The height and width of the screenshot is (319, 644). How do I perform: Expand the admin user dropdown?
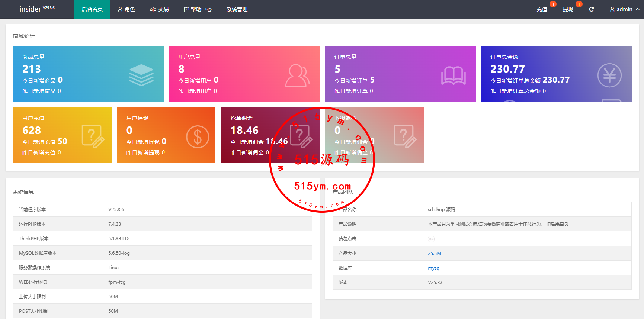pos(624,9)
